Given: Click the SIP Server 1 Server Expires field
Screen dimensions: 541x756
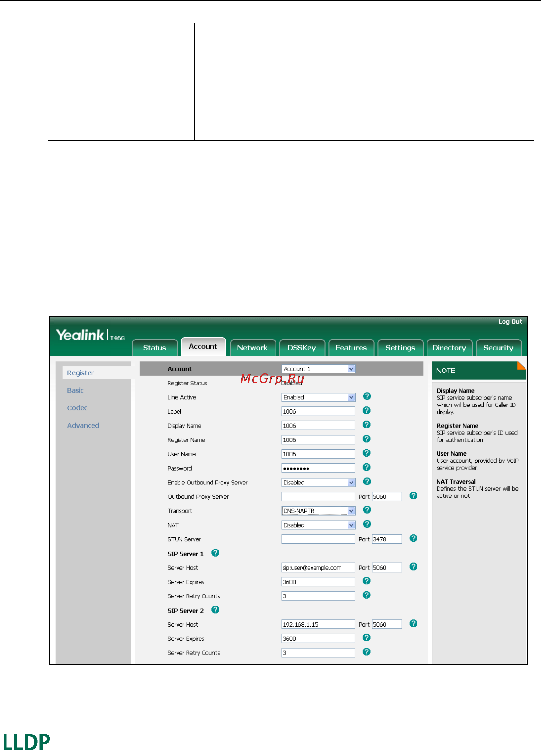Looking at the screenshot, I should point(319,582).
